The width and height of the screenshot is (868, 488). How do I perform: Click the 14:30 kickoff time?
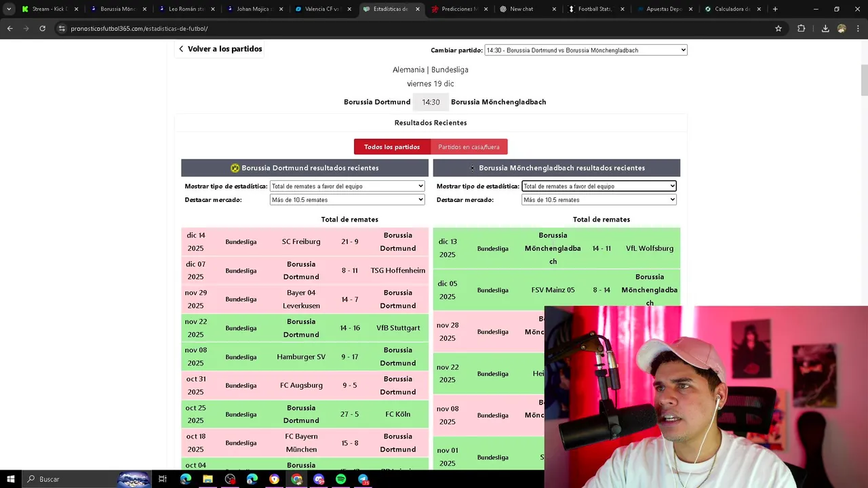pos(431,102)
